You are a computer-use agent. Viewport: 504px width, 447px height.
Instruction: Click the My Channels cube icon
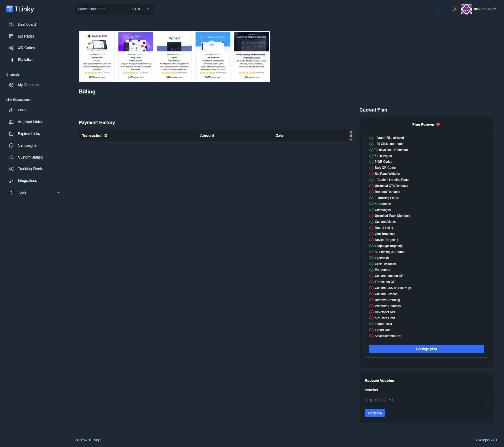11,85
